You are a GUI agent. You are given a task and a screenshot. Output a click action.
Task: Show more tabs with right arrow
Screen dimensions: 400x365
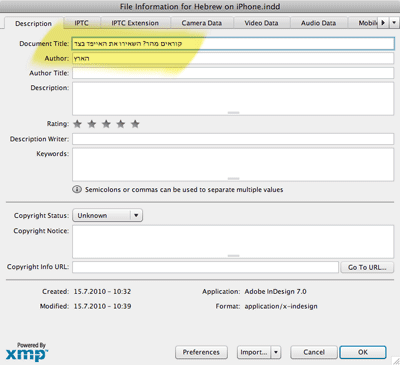point(383,23)
